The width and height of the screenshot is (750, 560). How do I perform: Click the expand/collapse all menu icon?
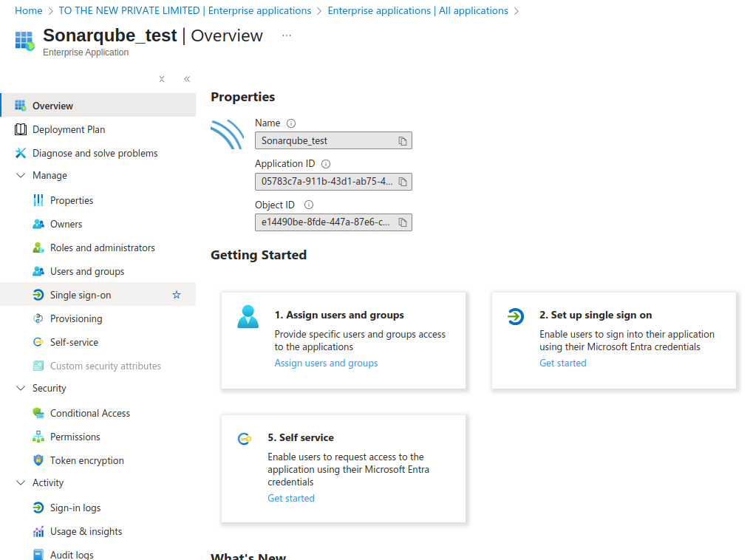[x=162, y=79]
